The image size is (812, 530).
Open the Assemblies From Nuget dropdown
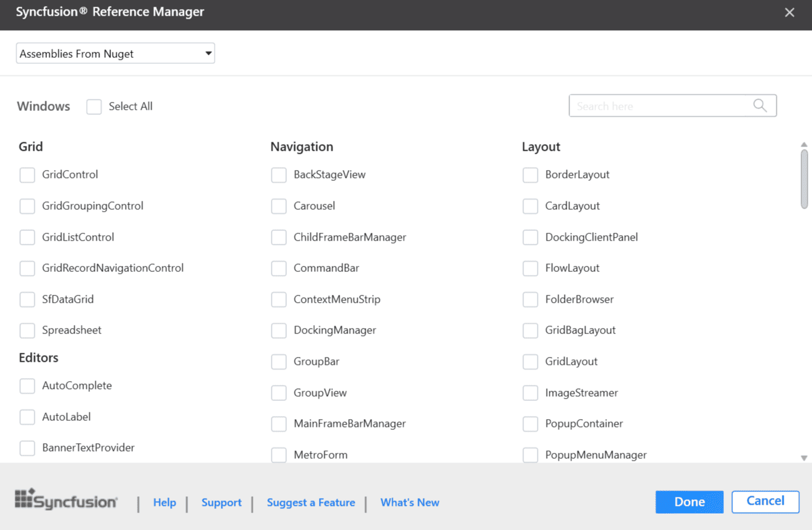pyautogui.click(x=115, y=53)
